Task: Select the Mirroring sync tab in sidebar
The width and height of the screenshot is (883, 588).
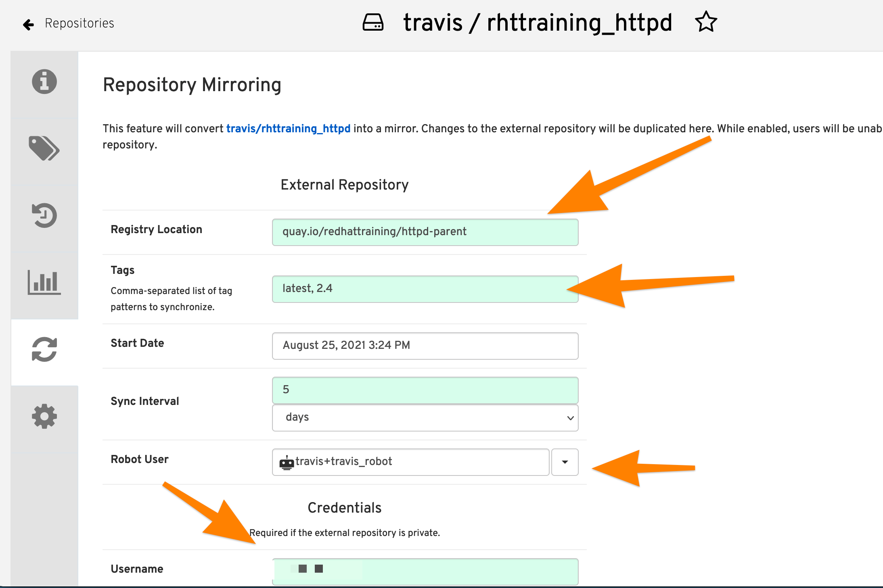Action: (44, 349)
